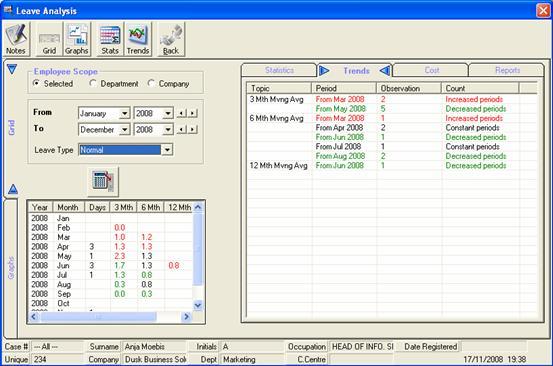Click the Topic column header
The image size is (553, 366).
(279, 88)
